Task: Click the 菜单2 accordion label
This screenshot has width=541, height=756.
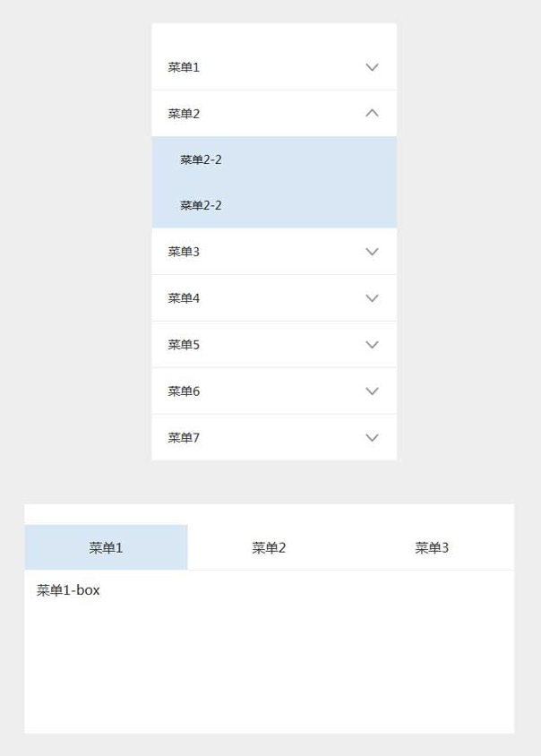Action: [x=184, y=114]
